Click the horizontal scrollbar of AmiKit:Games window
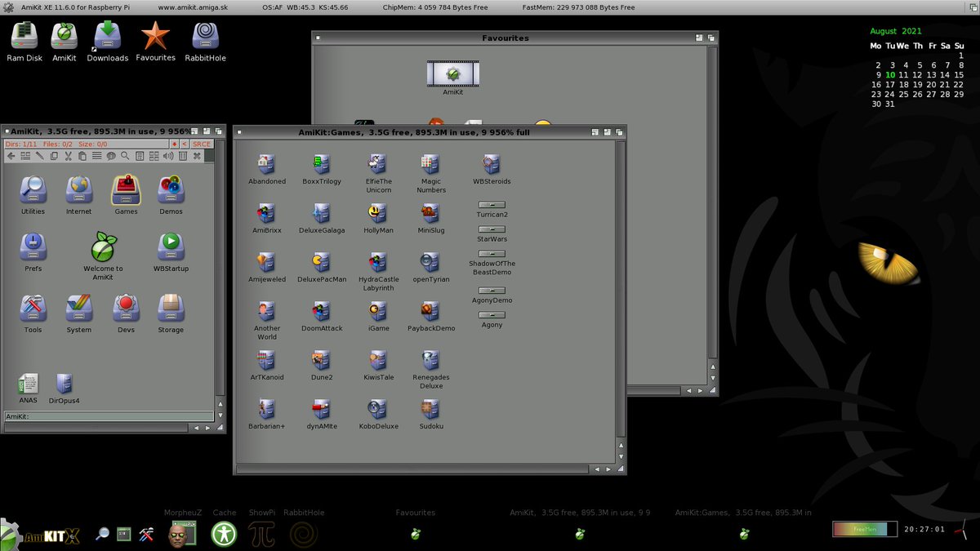This screenshot has height=551, width=980. point(412,469)
